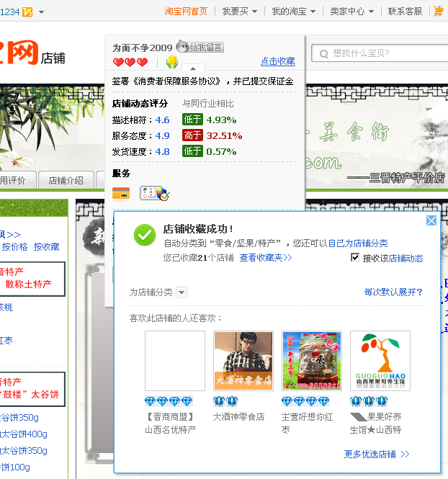Viewport: 448px width, 479px height.
Task: Open 太谷饼400g sidebar item
Action: pyautogui.click(x=24, y=434)
